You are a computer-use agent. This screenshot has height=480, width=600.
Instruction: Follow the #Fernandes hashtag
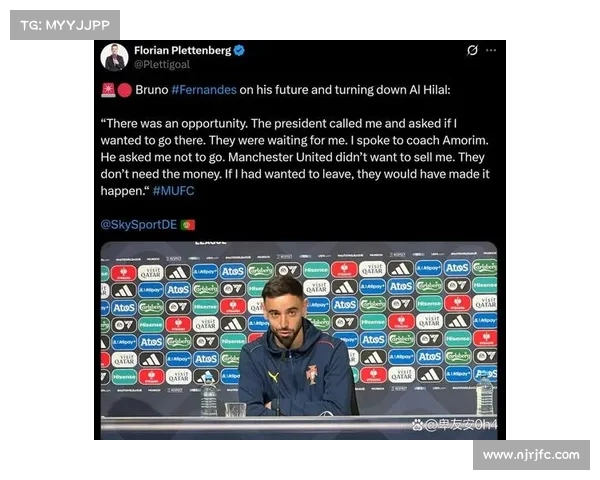pos(204,90)
